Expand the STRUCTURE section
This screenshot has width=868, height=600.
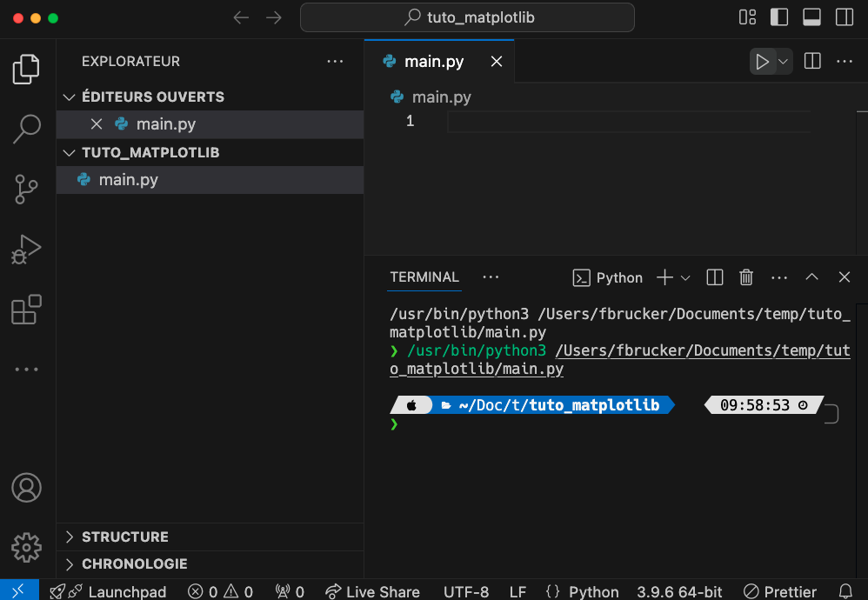tap(124, 537)
